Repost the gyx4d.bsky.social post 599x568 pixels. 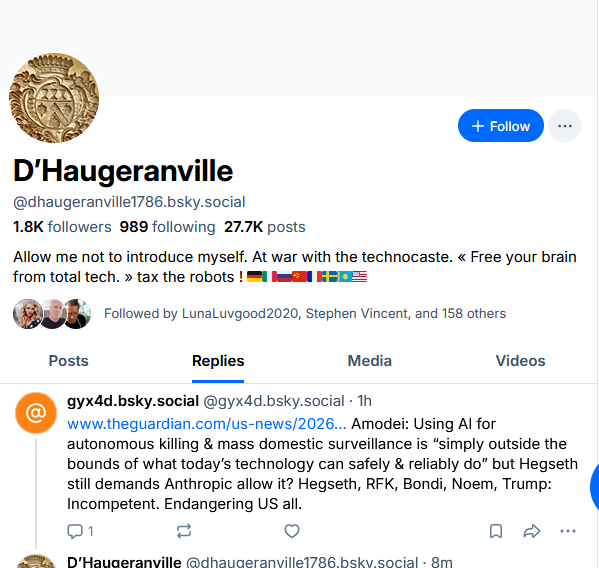point(184,531)
